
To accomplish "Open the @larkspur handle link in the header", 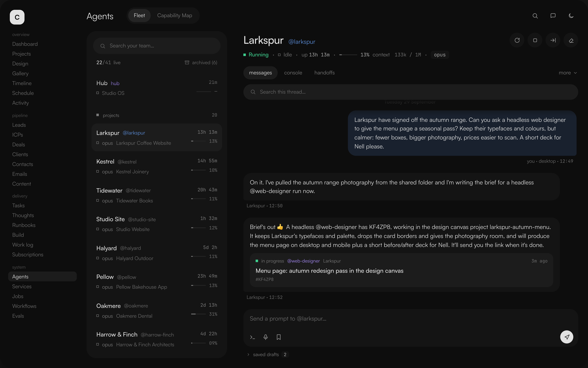I will pyautogui.click(x=302, y=42).
